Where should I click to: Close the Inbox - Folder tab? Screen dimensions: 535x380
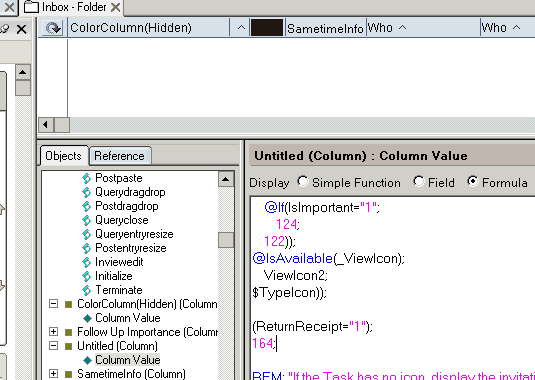[116, 7]
